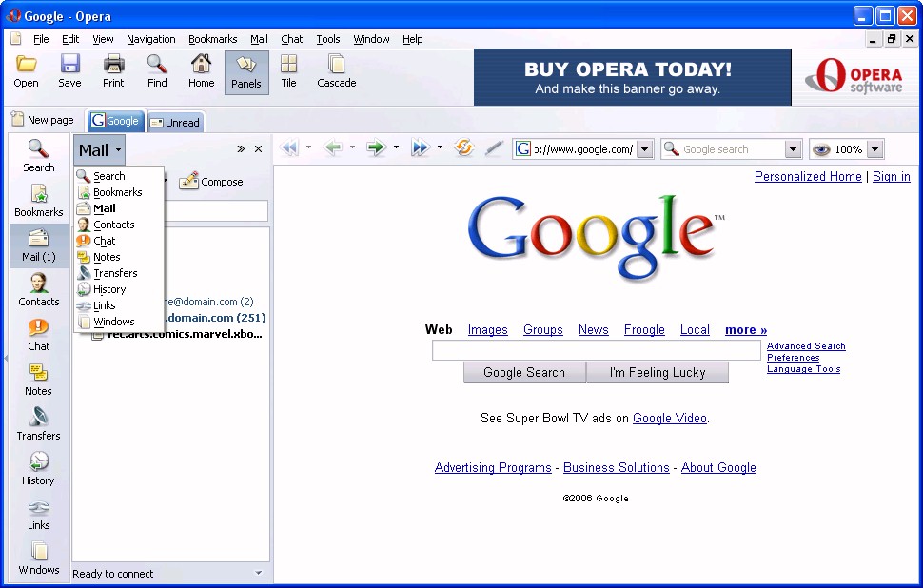Screen dimensions: 923x588
Task: Open the Bookmarks menu in menu bar
Action: (212, 39)
